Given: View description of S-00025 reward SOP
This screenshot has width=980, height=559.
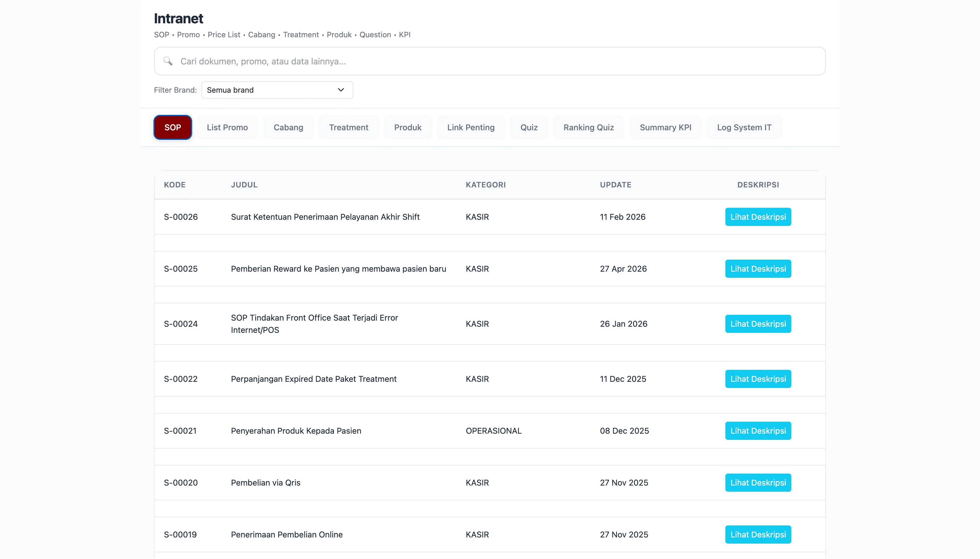Looking at the screenshot, I should pos(758,269).
